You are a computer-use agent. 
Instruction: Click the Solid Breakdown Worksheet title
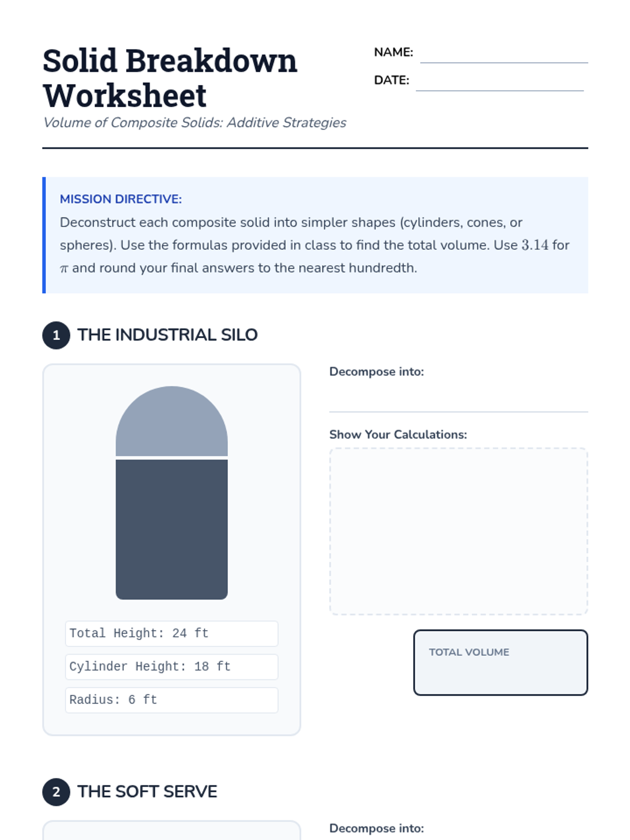(170, 78)
